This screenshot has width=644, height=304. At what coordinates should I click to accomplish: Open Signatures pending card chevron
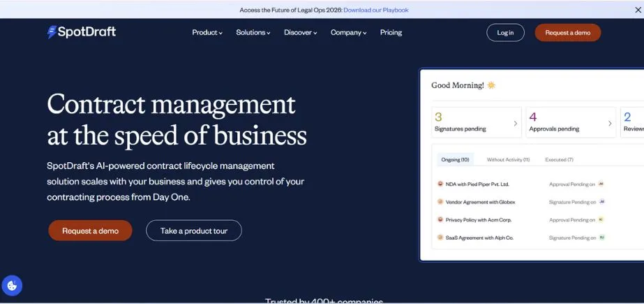(516, 123)
